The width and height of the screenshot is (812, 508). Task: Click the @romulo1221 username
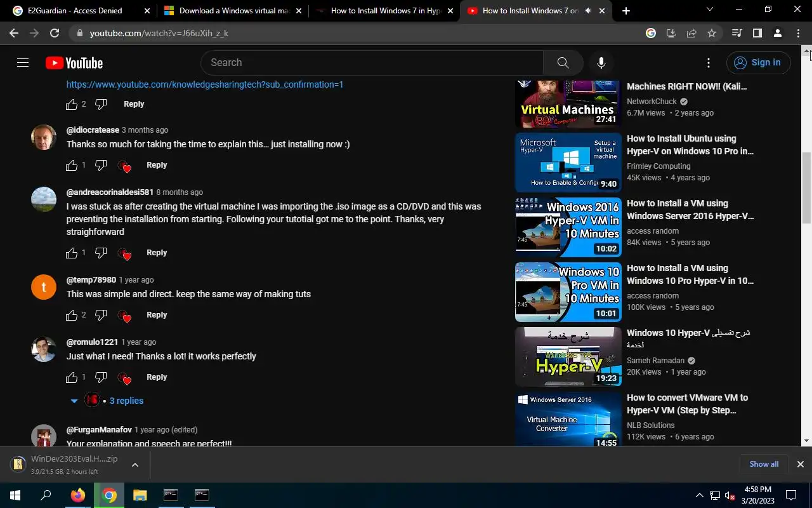click(x=92, y=342)
